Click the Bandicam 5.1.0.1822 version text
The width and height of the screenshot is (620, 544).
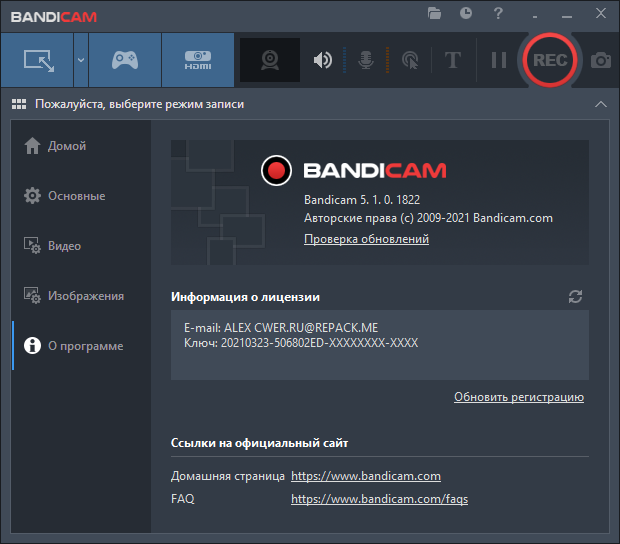(362, 200)
